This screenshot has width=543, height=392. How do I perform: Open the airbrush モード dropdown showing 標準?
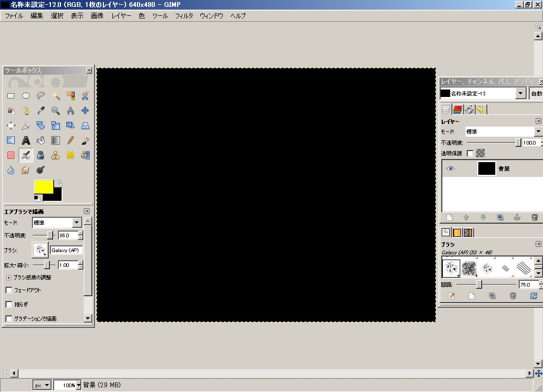57,222
